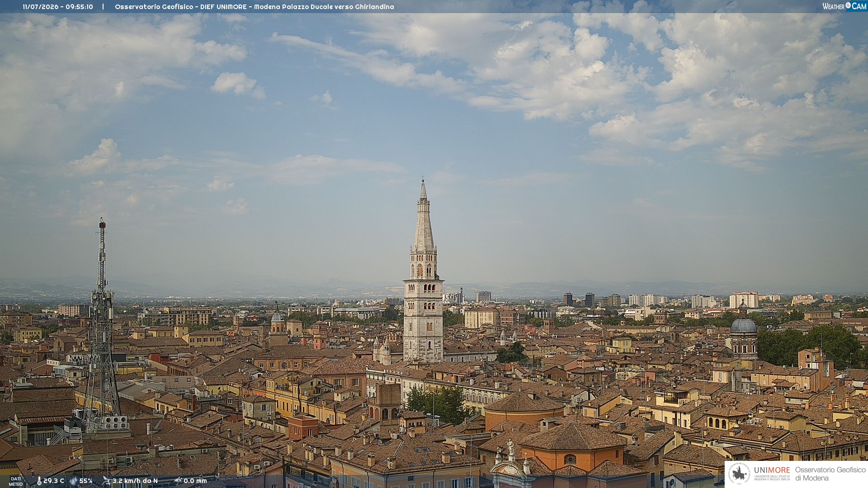Select the 3.2 km/h da N wind reading
The width and height of the screenshot is (868, 488).
tap(135, 481)
